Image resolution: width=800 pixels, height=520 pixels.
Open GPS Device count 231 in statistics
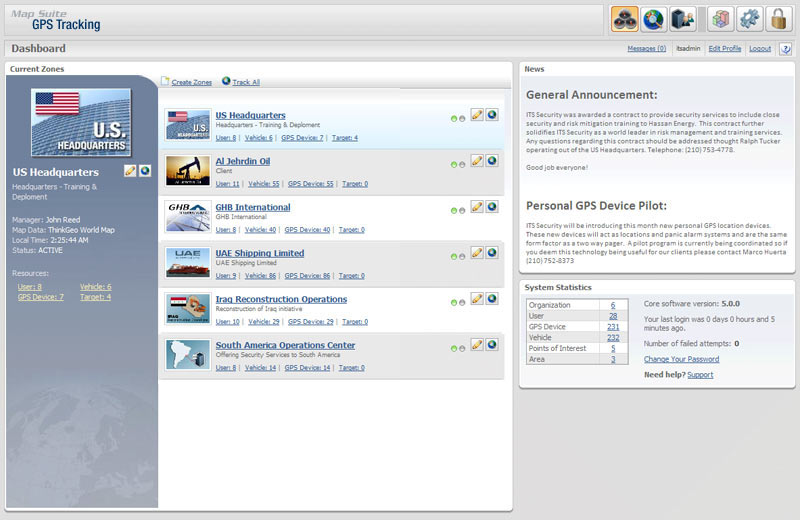[613, 327]
